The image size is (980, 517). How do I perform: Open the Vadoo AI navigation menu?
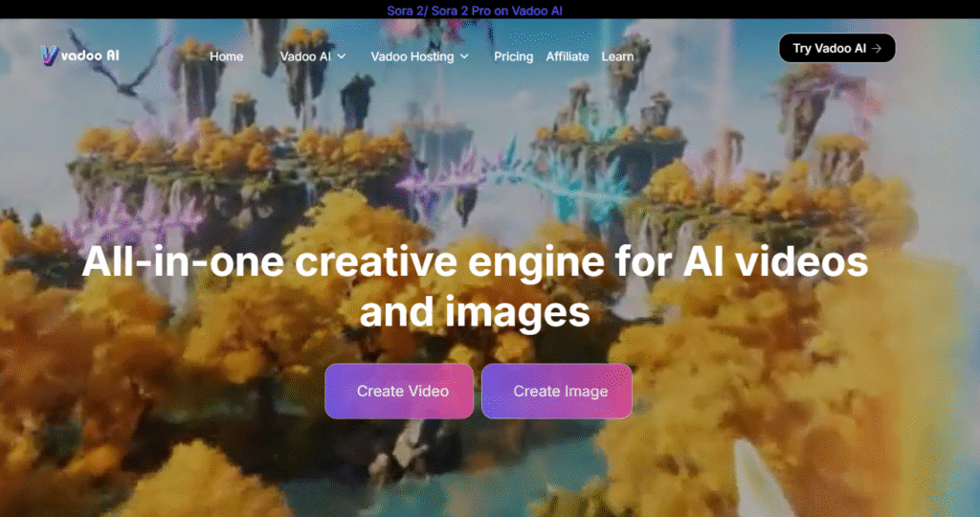pyautogui.click(x=303, y=56)
